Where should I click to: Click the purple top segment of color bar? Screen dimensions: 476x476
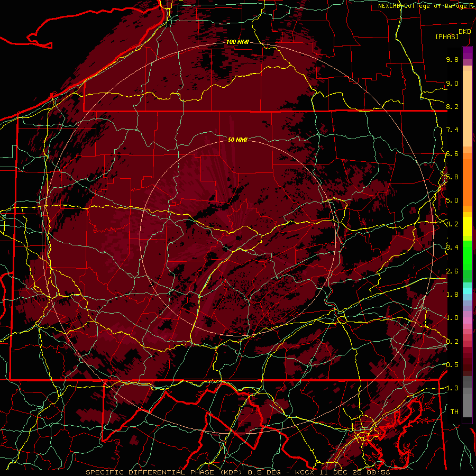(467, 53)
